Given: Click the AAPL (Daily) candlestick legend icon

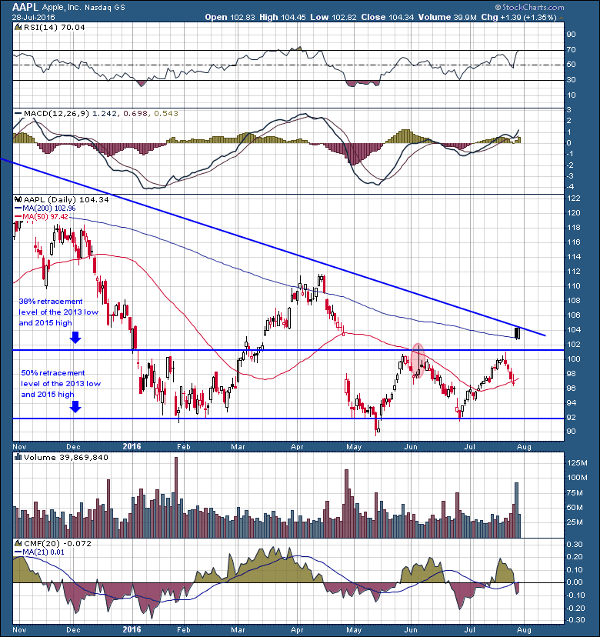Looking at the screenshot, I should click(x=17, y=199).
